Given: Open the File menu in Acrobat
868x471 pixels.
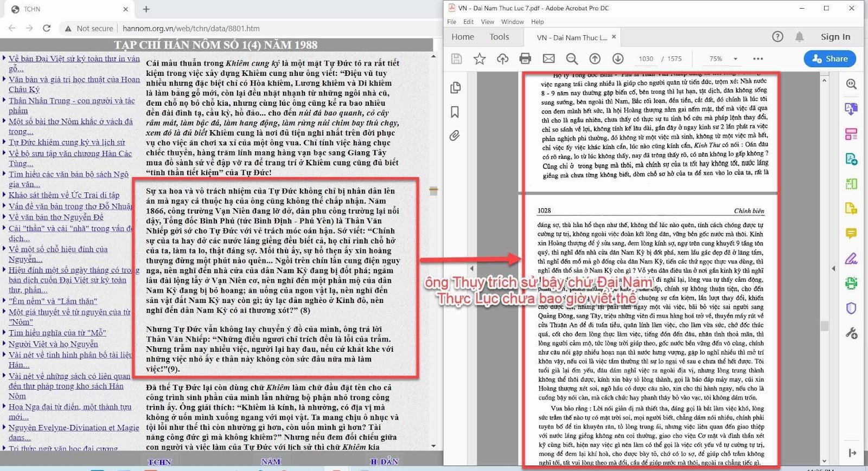Looking at the screenshot, I should [451, 22].
